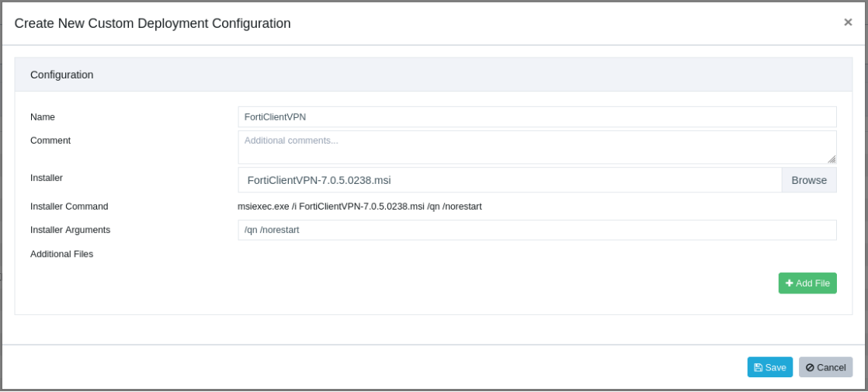This screenshot has width=868, height=392.
Task: Click the Installer label
Action: point(47,178)
